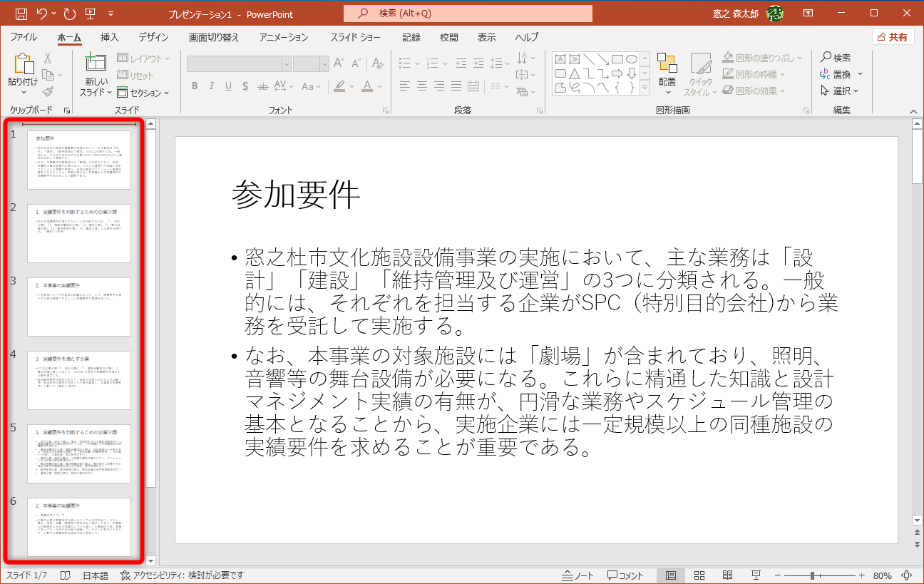Decrease the list indent level
Image resolution: width=924 pixels, height=584 pixels.
pos(461,63)
